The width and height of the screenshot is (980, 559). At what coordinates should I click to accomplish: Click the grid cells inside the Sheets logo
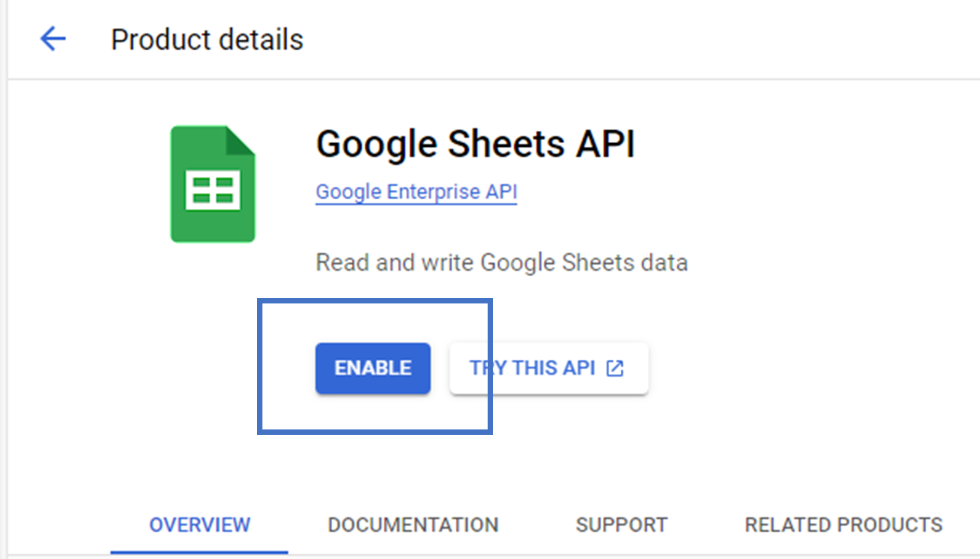[x=212, y=189]
